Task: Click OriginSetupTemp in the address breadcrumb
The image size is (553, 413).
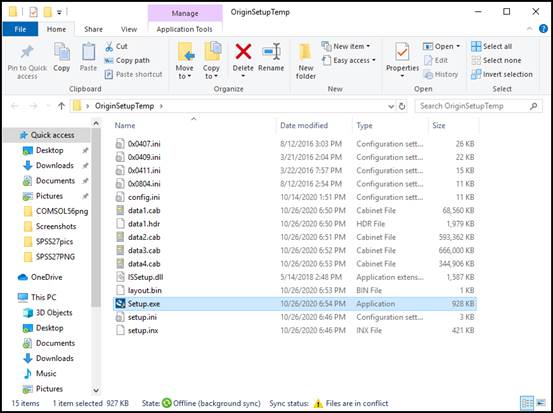Action: click(124, 106)
